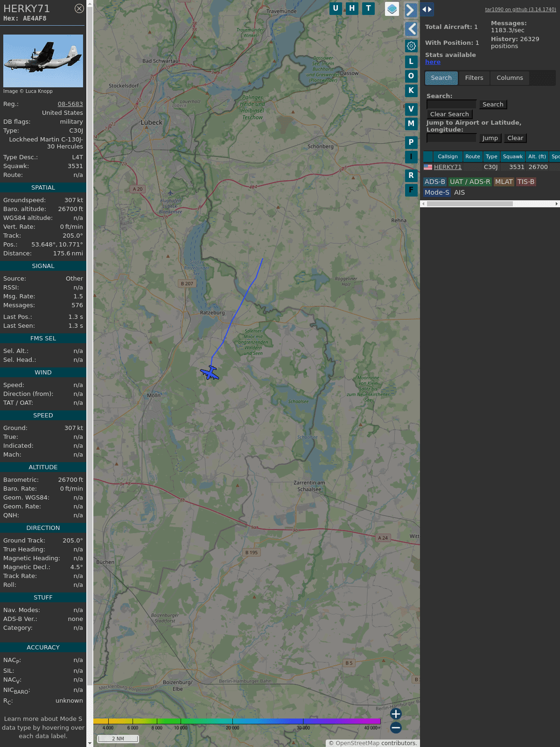Click the table horizontal scrollbar
The width and height of the screenshot is (560, 747).
point(470,204)
